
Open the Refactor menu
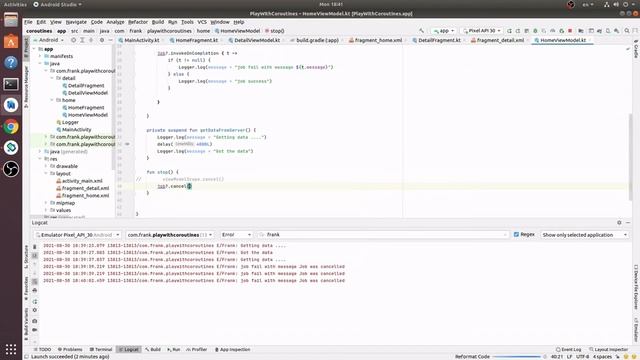(x=138, y=22)
